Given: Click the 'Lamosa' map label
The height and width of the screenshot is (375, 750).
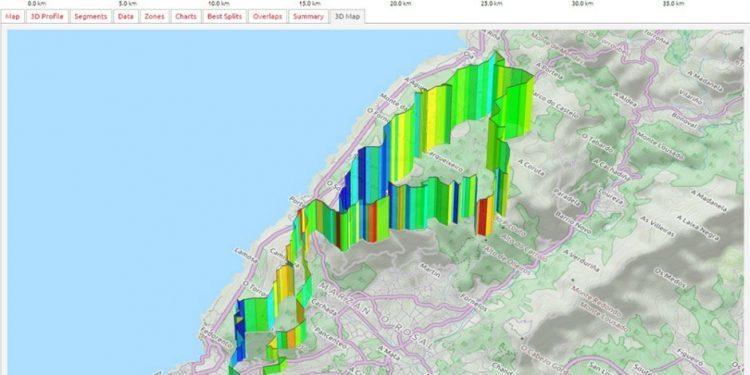Looking at the screenshot, I should (x=246, y=255).
